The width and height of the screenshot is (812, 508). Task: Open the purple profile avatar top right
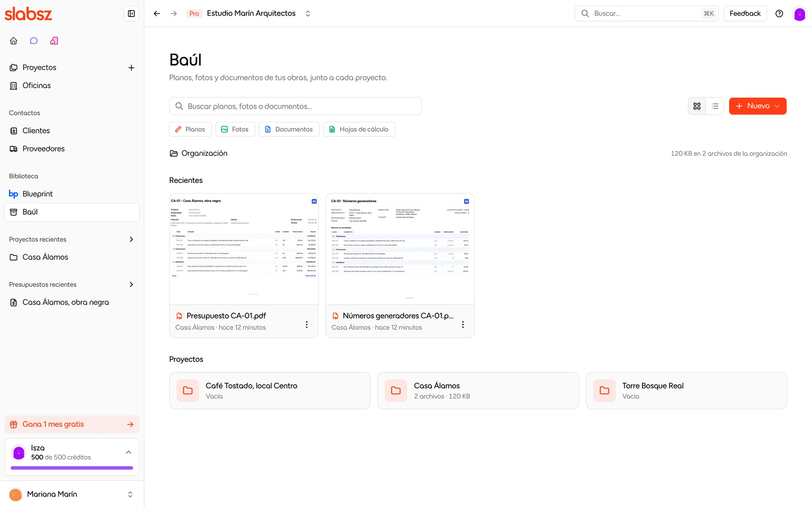pos(799,14)
